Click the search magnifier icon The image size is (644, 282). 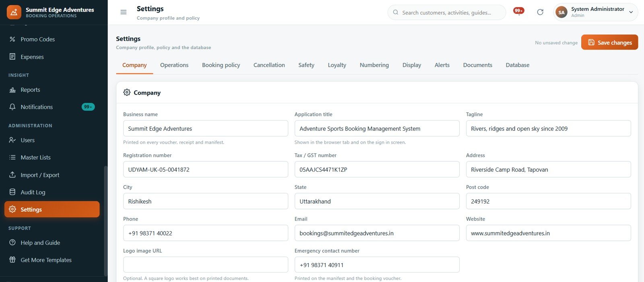396,12
